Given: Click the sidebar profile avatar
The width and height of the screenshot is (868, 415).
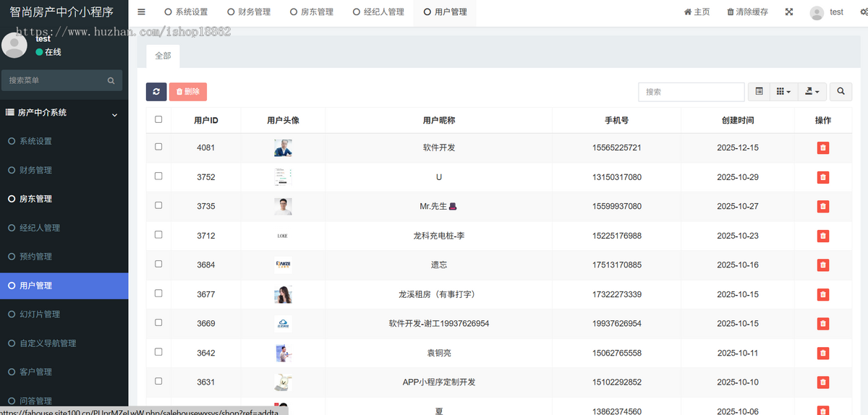Looking at the screenshot, I should pos(14,46).
